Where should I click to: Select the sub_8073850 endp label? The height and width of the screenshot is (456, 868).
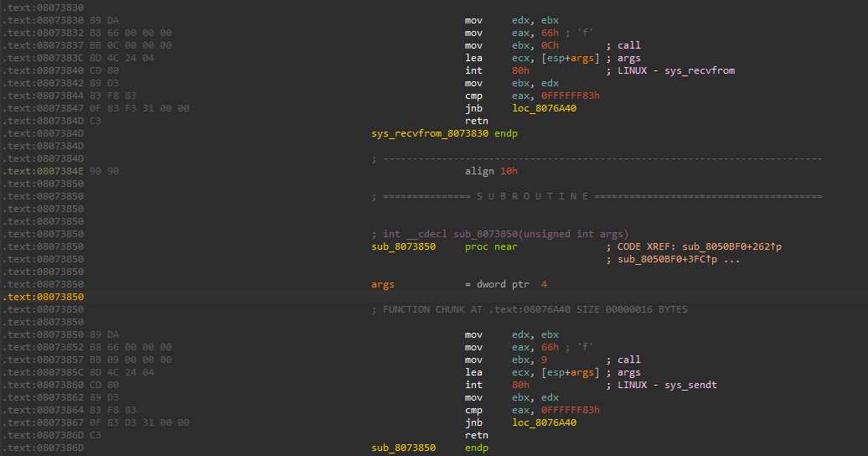[403, 448]
